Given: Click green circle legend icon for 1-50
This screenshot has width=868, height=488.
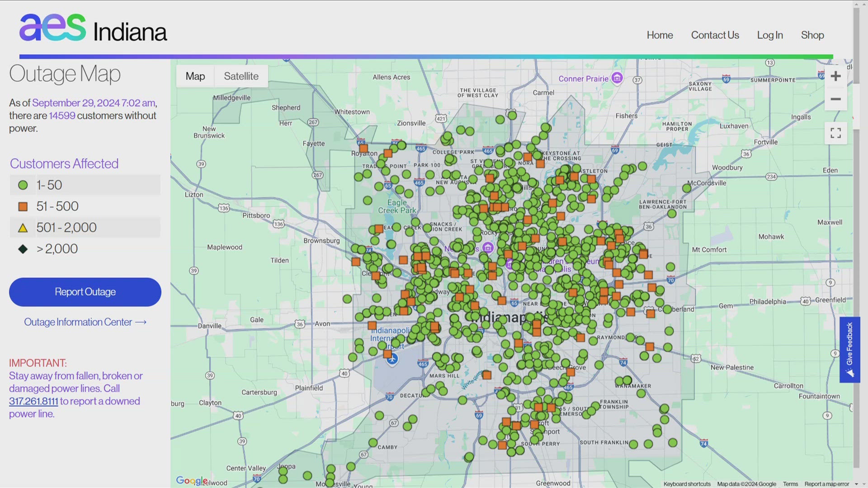Looking at the screenshot, I should click(x=23, y=185).
